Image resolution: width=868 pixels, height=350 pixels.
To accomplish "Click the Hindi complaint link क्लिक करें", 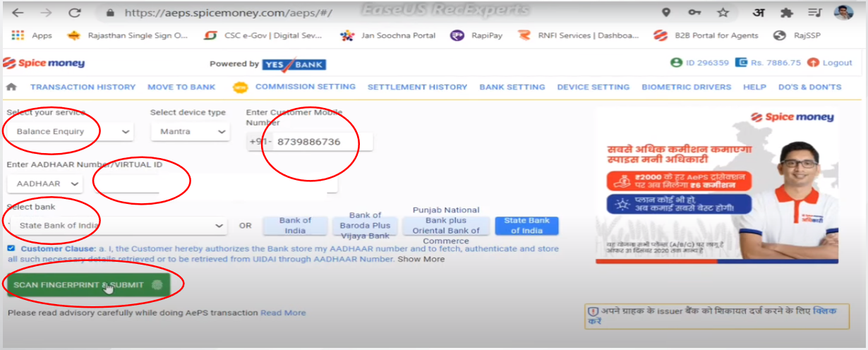I will (x=711, y=315).
